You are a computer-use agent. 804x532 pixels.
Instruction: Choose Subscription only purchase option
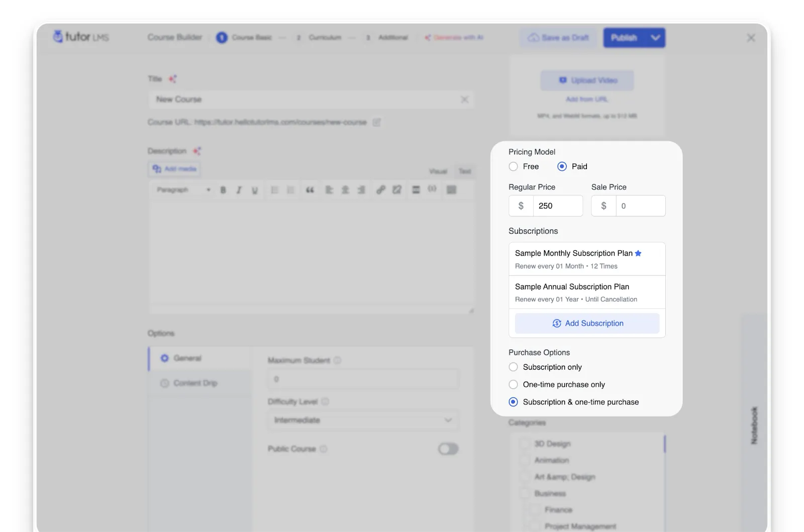pyautogui.click(x=513, y=367)
